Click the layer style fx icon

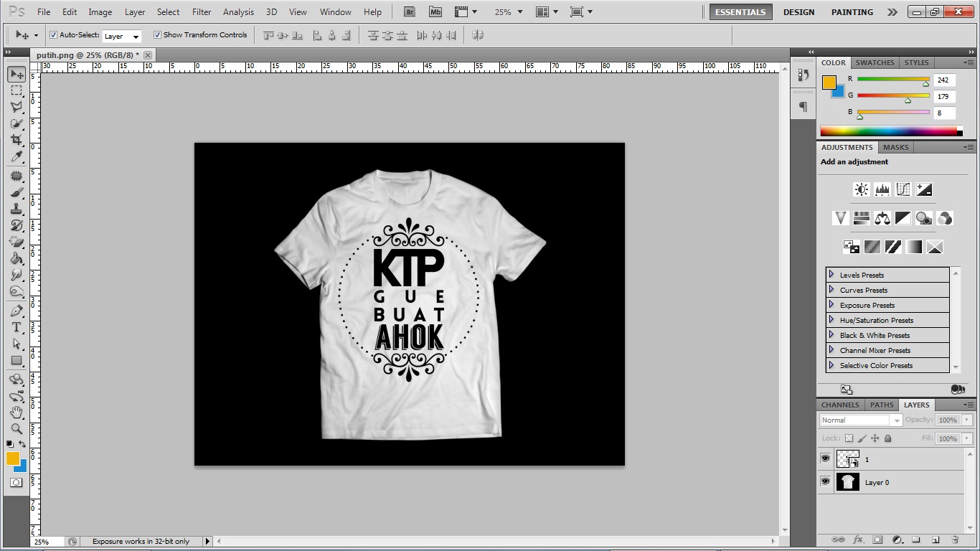857,540
